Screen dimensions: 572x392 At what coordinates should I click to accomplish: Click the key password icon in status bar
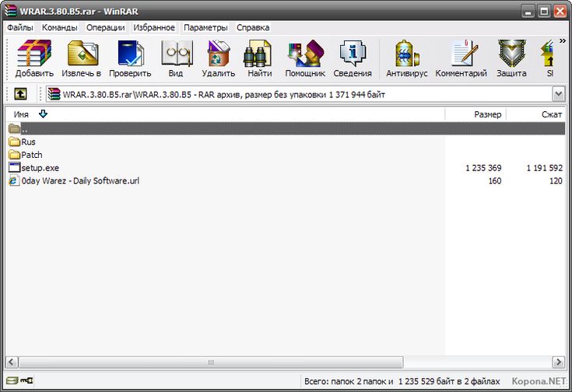point(26,380)
